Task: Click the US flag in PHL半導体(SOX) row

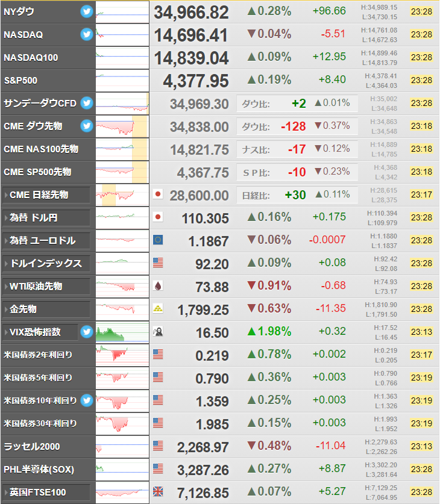Action: [158, 468]
